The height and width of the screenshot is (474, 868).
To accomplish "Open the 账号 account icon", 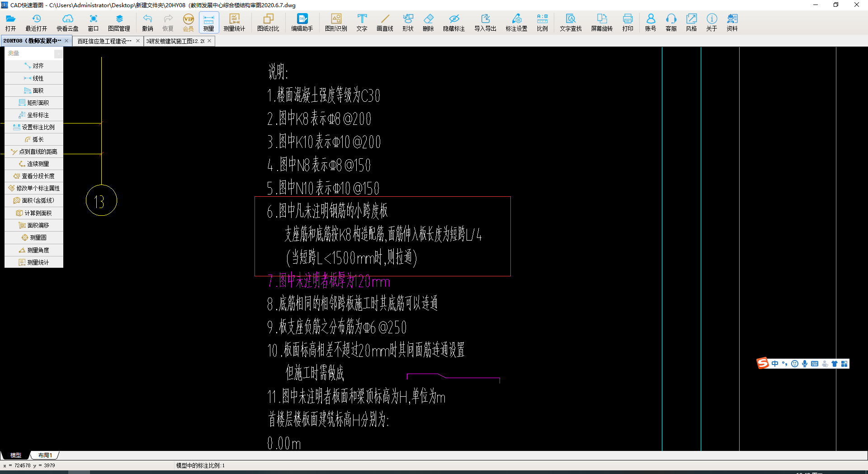I will [x=651, y=23].
